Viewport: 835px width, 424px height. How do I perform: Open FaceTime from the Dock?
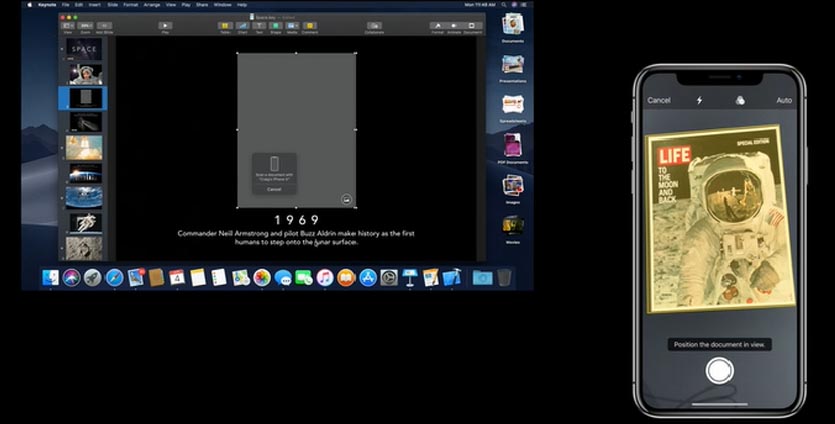304,278
